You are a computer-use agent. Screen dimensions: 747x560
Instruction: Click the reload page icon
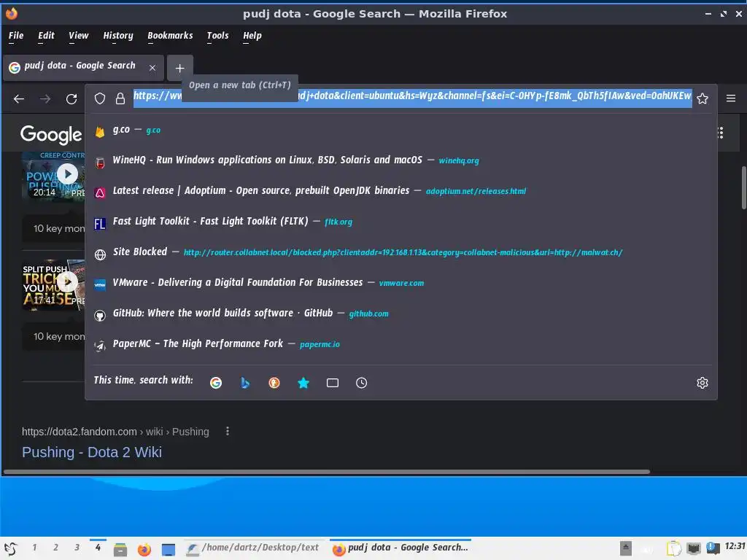coord(71,99)
